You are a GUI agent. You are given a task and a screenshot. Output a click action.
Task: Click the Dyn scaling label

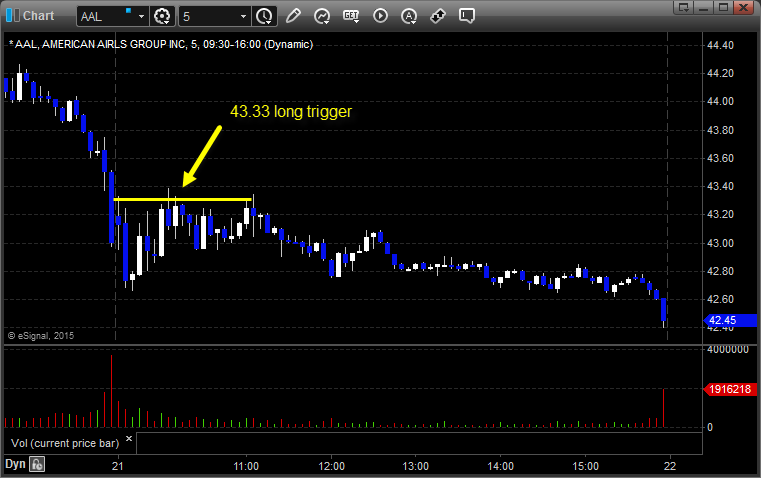[15, 464]
